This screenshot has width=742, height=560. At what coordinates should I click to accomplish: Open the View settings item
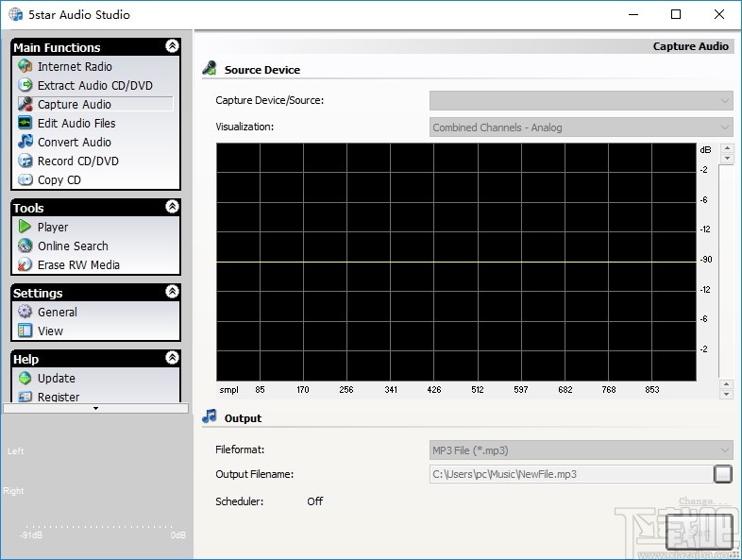[x=50, y=331]
